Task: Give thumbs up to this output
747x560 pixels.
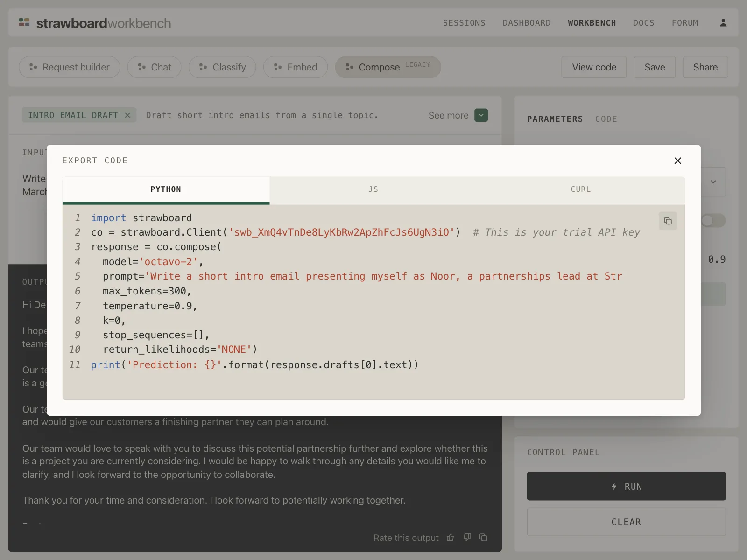Action: coord(450,538)
